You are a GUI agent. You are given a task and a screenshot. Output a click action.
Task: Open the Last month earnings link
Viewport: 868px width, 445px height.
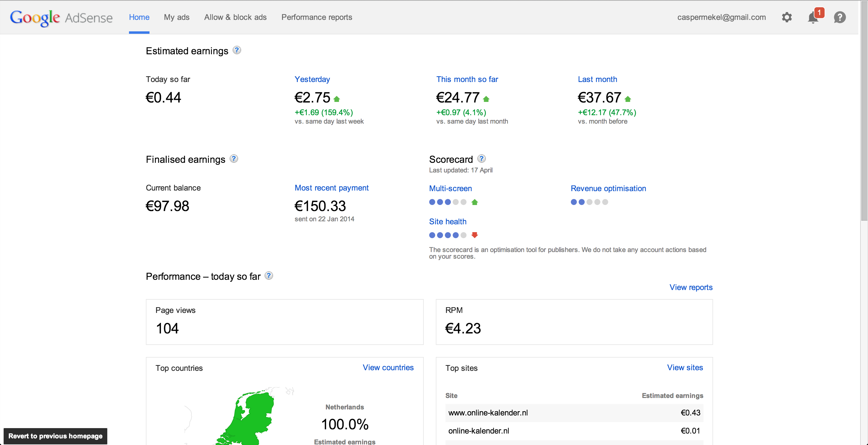click(x=597, y=79)
